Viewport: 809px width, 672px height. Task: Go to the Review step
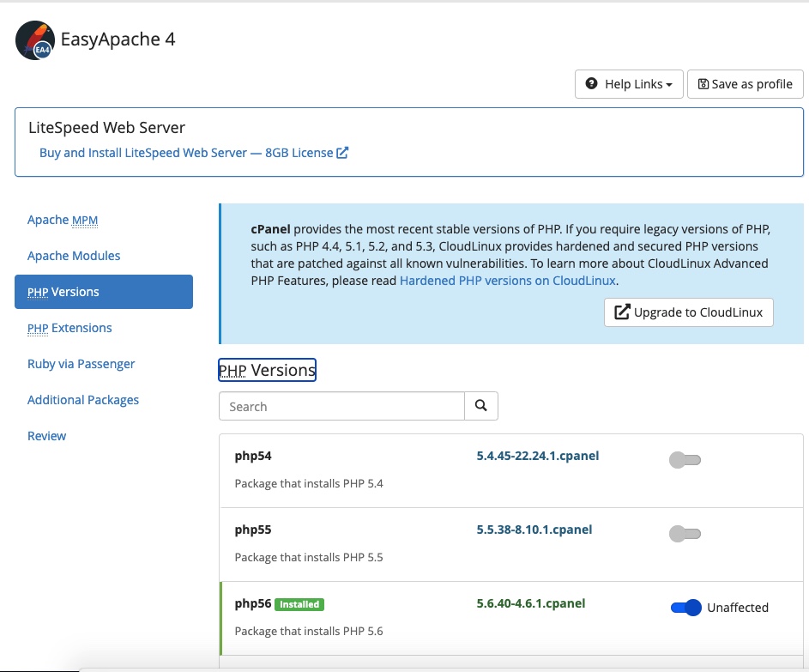[47, 436]
